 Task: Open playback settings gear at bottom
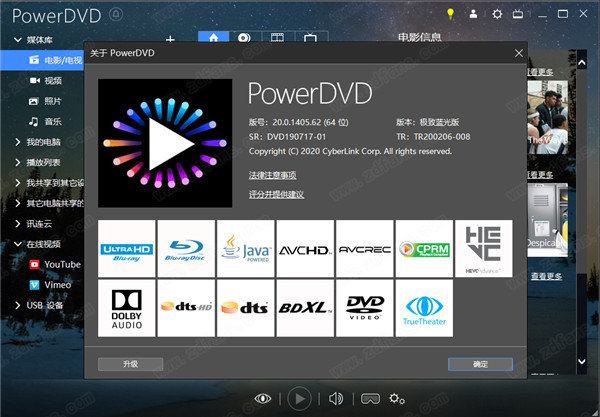(x=397, y=398)
